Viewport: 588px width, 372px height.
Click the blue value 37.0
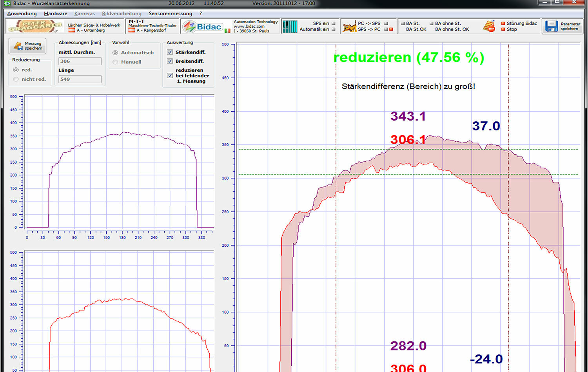tap(486, 126)
